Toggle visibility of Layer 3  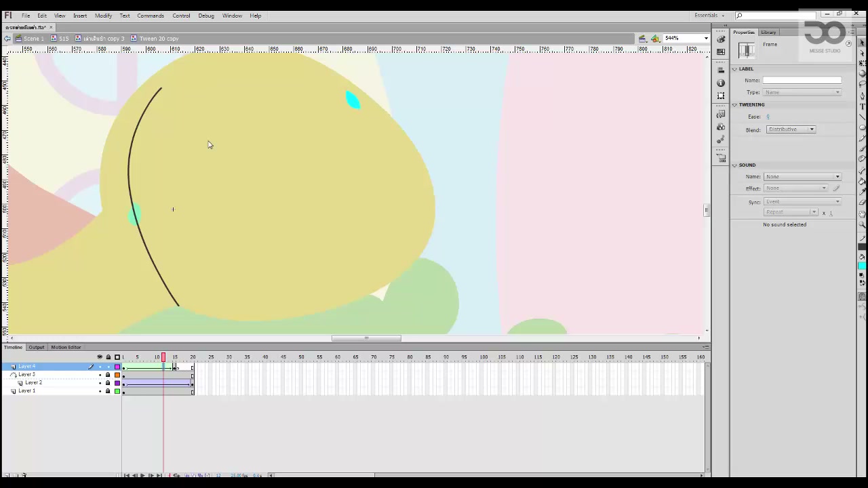tap(100, 375)
